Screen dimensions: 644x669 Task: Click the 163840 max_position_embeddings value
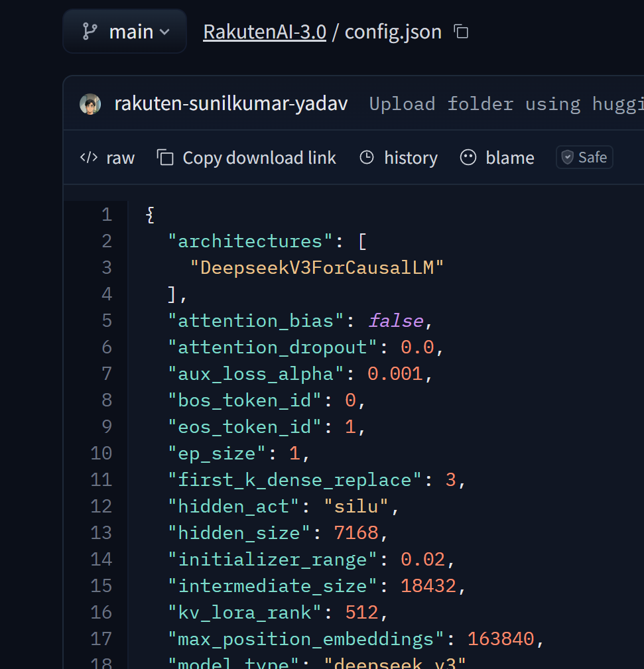click(x=501, y=639)
